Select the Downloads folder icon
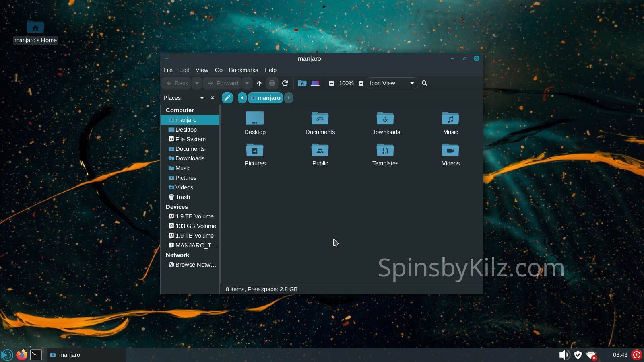This screenshot has width=644, height=362. point(385,119)
